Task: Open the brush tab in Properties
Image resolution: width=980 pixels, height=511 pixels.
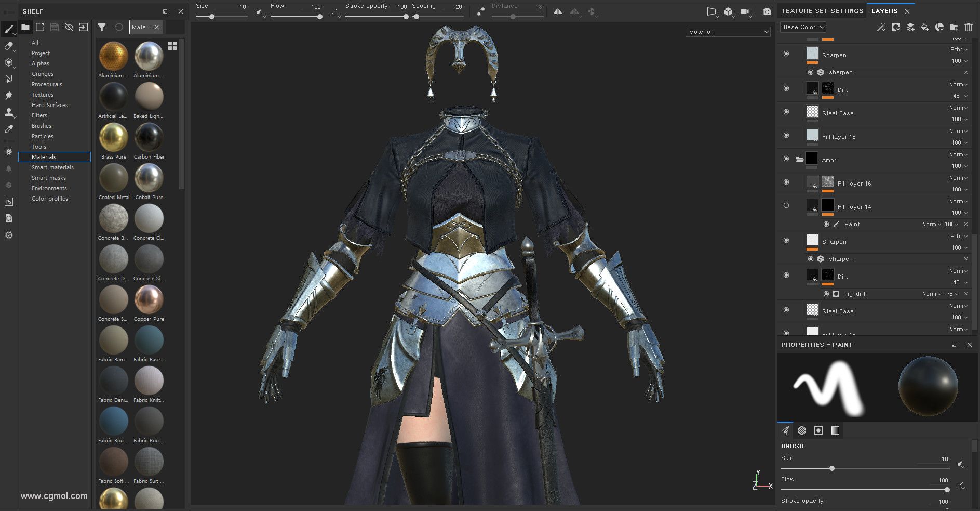Action: (x=785, y=430)
